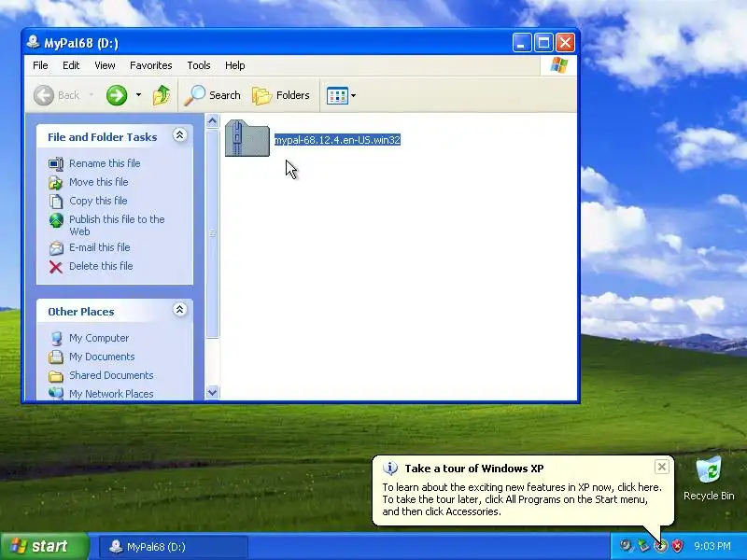Click the Copy this file icon
This screenshot has width=747, height=560.
[x=56, y=201]
